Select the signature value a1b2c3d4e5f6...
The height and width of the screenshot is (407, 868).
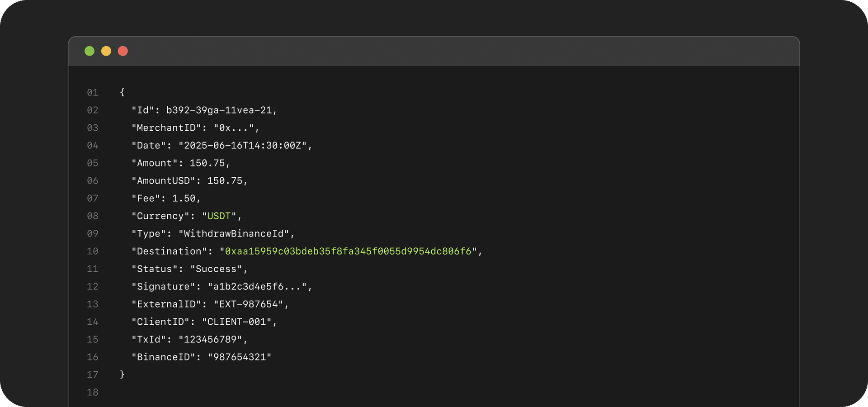pyautogui.click(x=249, y=287)
